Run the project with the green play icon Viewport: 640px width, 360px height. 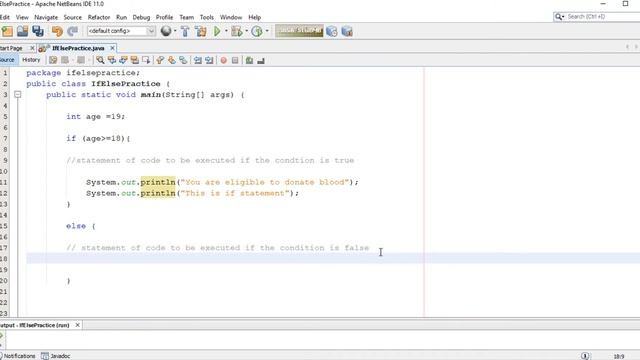(217, 31)
